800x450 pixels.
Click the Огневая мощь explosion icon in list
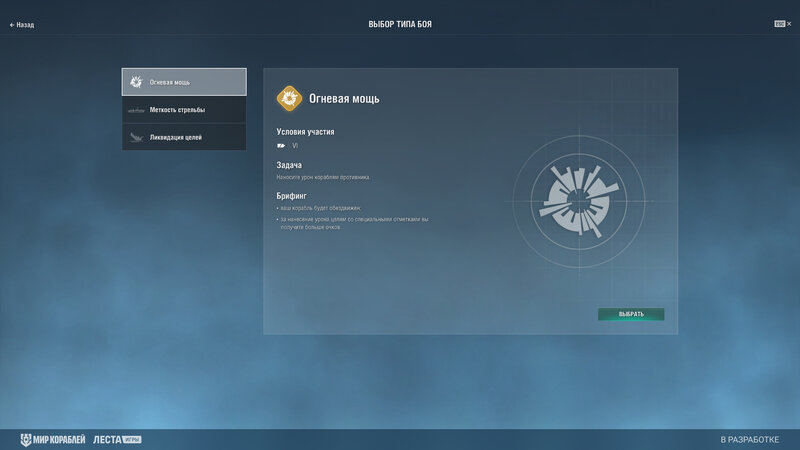point(136,82)
